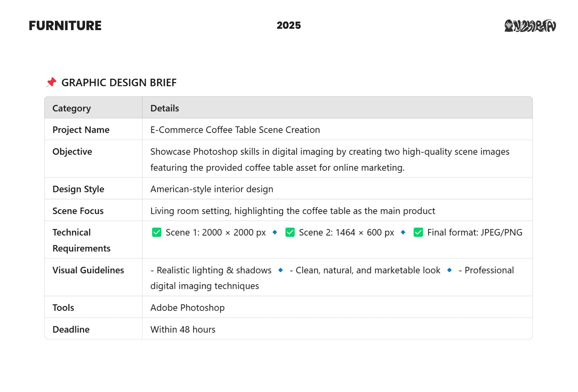Viewport: 578px width, 392px height.
Task: Click the 2025 year label
Action: (289, 26)
